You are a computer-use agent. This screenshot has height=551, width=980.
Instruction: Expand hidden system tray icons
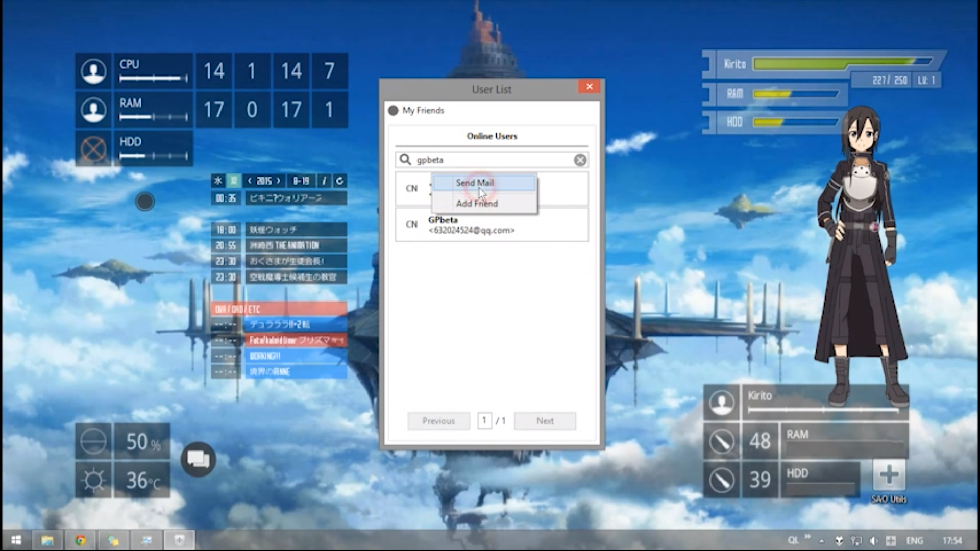click(x=821, y=540)
